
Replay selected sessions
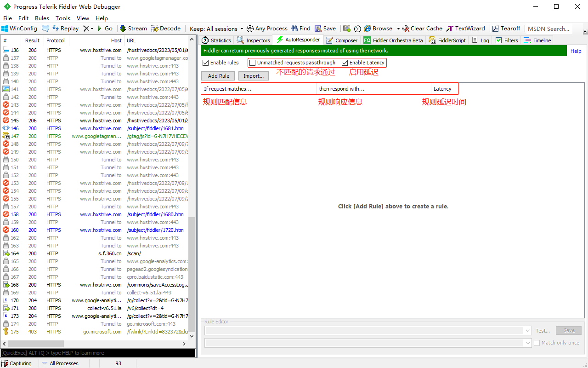click(65, 29)
